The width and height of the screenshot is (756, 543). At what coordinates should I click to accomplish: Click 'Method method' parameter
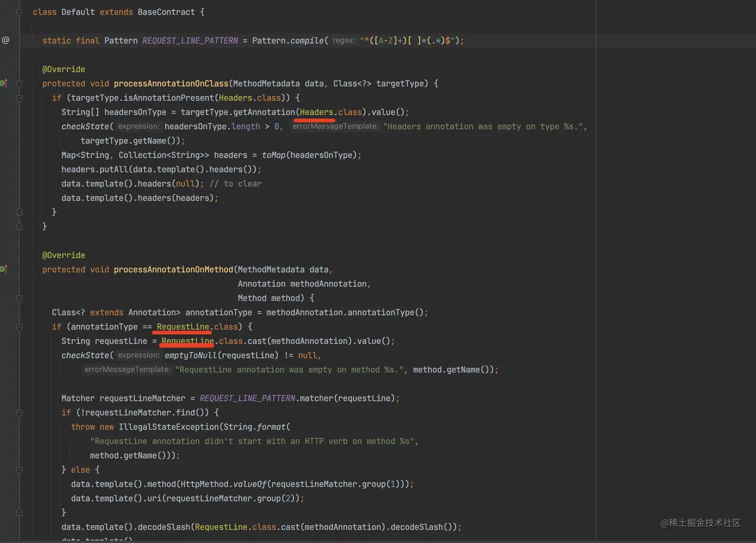coord(268,298)
